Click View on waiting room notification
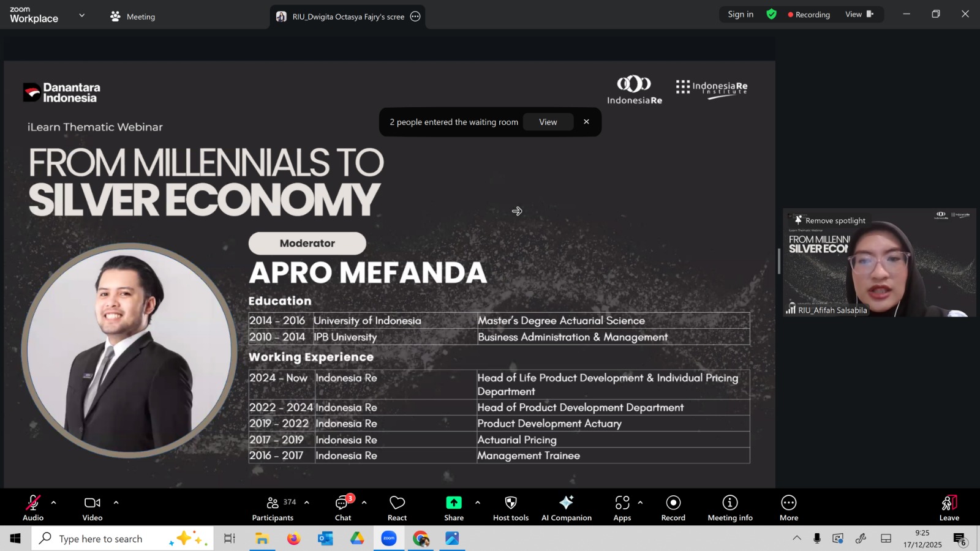 (548, 122)
